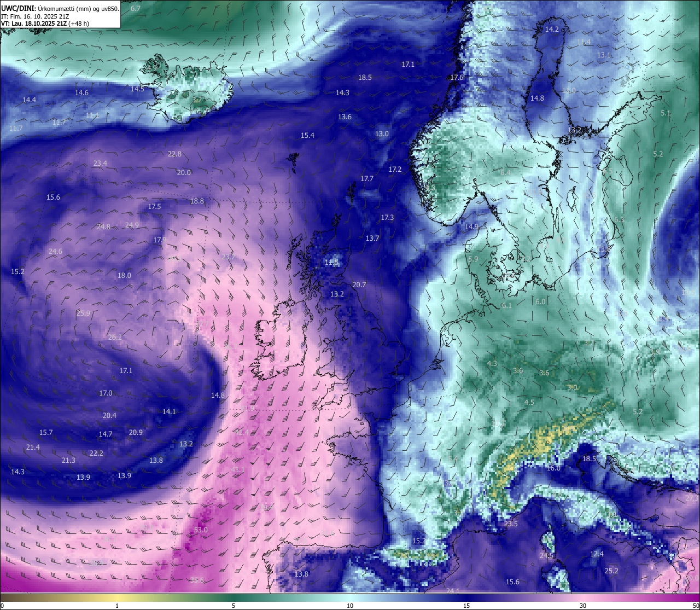Viewport: 700px width, 610px height.
Task: Click the 23.4 map value
Action: point(100,163)
